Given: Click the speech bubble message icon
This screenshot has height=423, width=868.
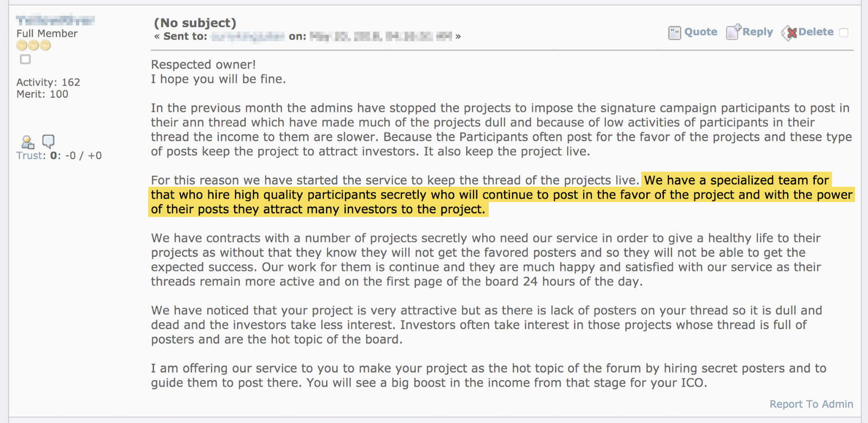Looking at the screenshot, I should pos(48,142).
